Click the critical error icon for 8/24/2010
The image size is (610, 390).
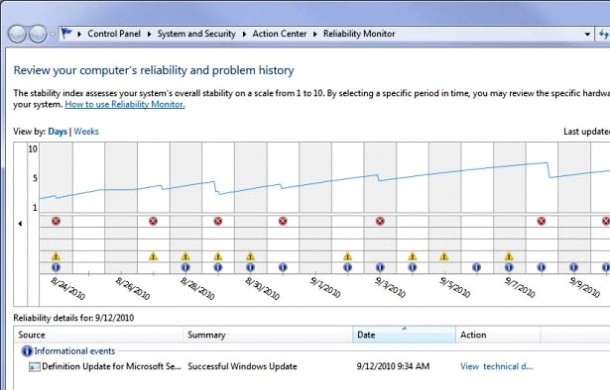[56, 221]
